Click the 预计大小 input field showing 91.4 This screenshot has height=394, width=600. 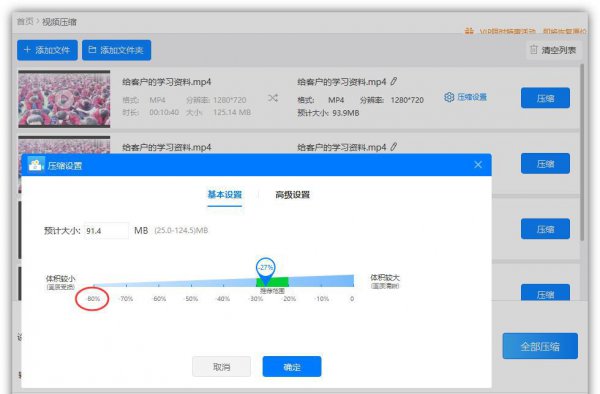coord(106,231)
